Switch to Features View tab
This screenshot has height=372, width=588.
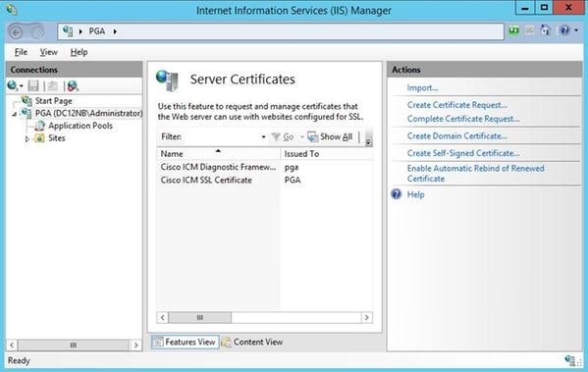pyautogui.click(x=186, y=342)
